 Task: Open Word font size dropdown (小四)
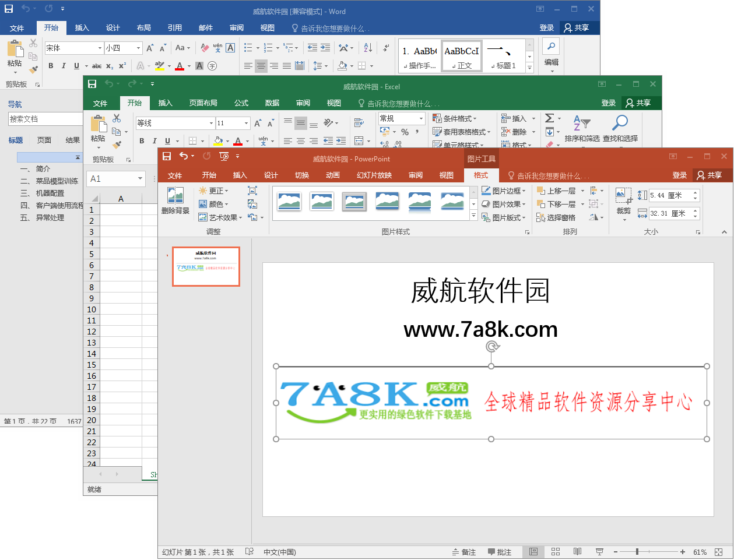click(x=138, y=48)
